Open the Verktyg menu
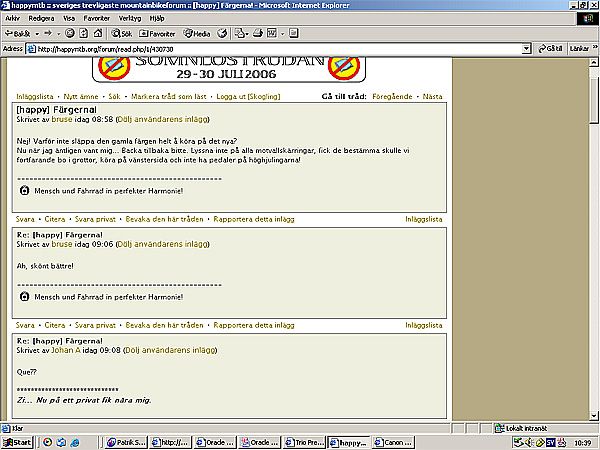Image resolution: width=600 pixels, height=450 pixels. tap(130, 18)
